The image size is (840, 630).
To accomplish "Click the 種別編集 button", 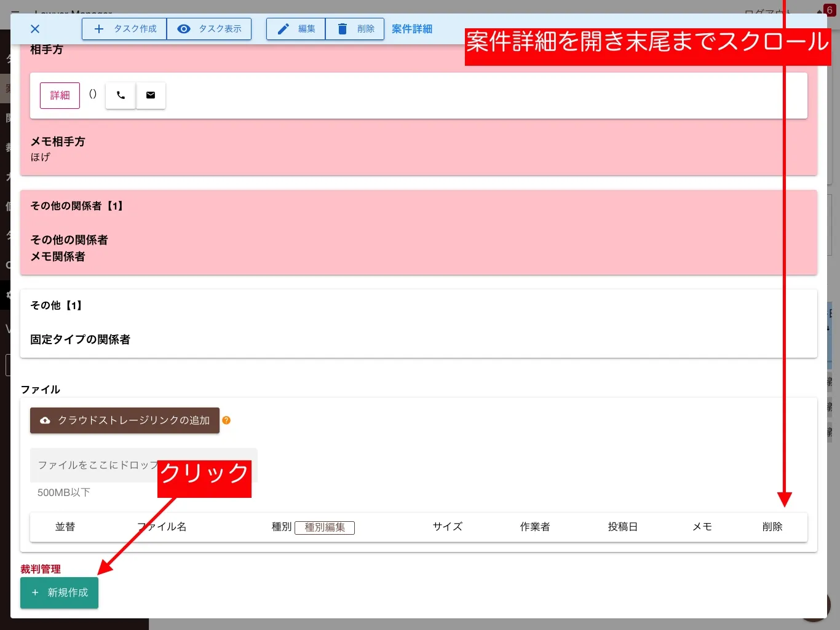I will pyautogui.click(x=325, y=527).
